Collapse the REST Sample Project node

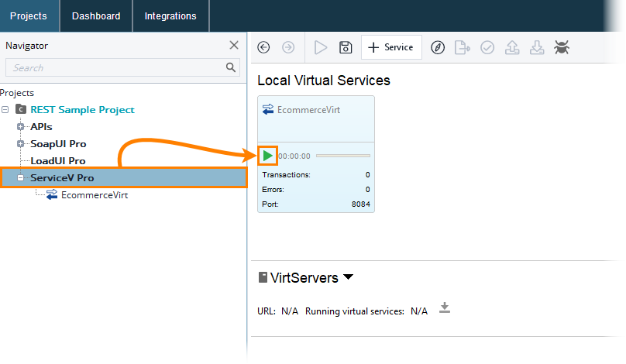coord(5,109)
